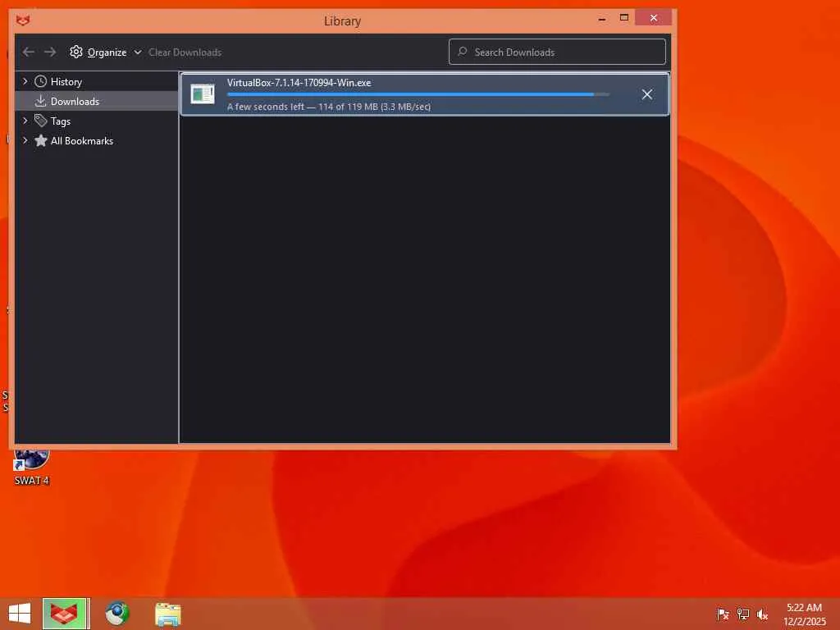The width and height of the screenshot is (840, 630).
Task: Expand the History tree node
Action: [25, 81]
